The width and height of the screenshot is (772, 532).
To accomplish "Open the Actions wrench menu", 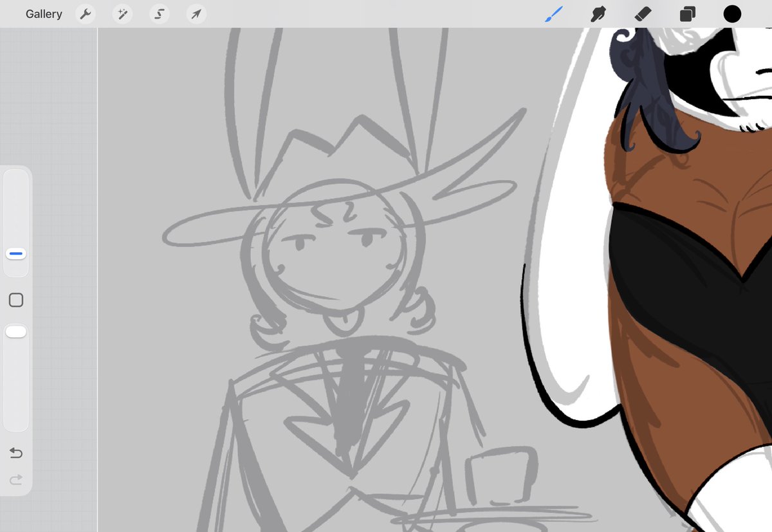I will (x=85, y=14).
